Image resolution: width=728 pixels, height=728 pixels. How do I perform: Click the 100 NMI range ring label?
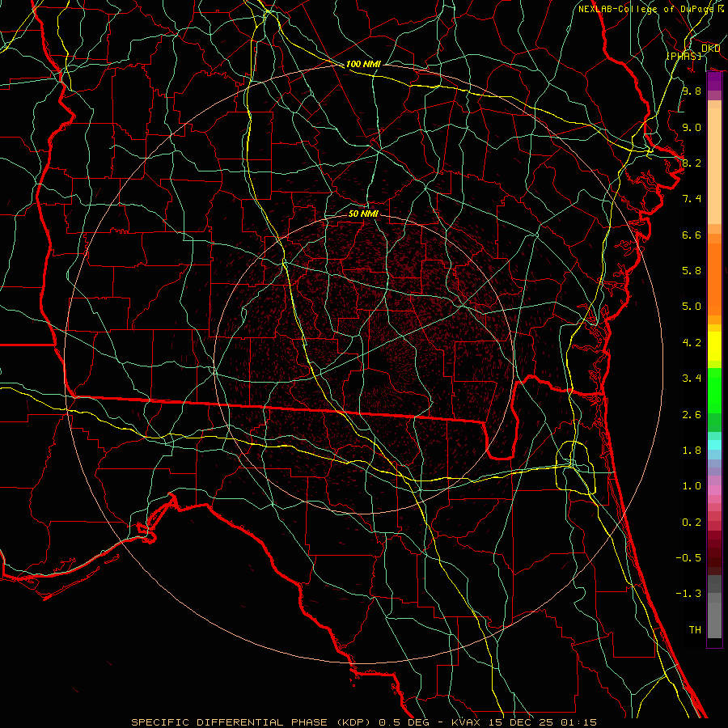click(x=362, y=64)
